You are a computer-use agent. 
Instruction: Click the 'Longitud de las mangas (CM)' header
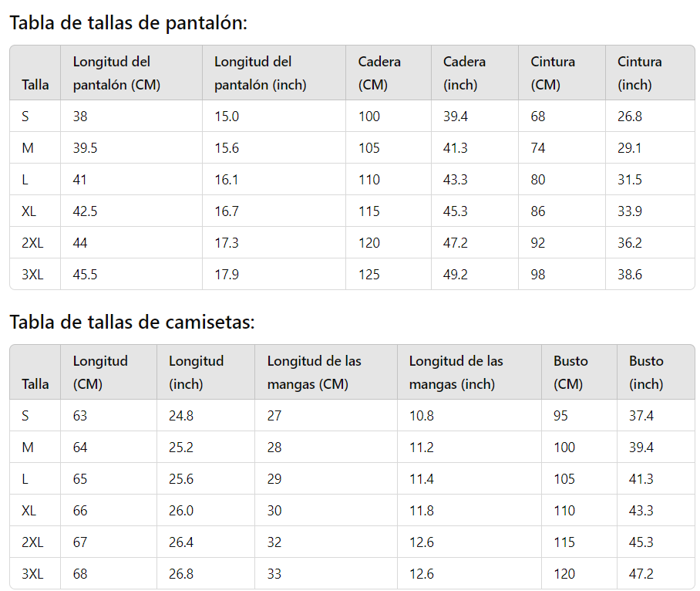315,372
